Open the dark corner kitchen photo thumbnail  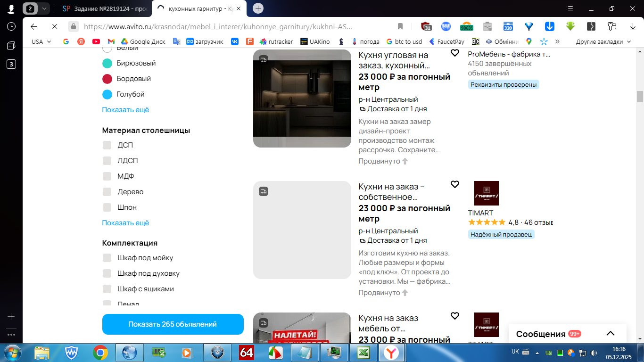(x=302, y=99)
